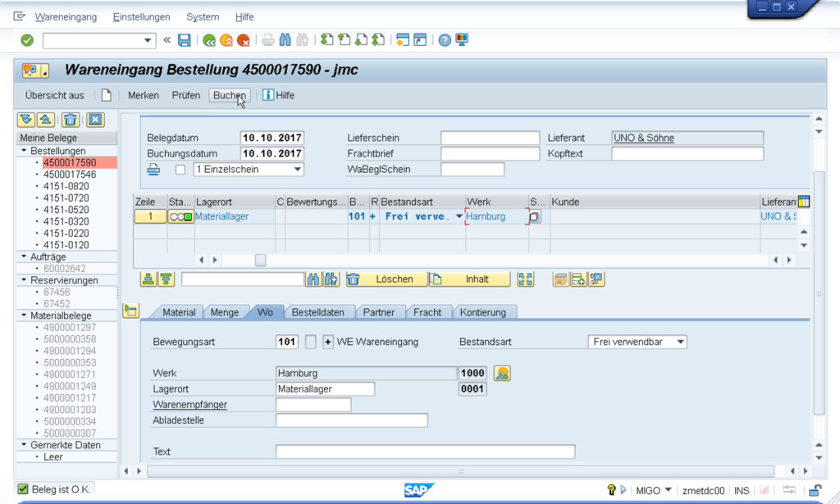Click the Löschen button
Viewport: 840px width, 504px height.
click(x=386, y=279)
